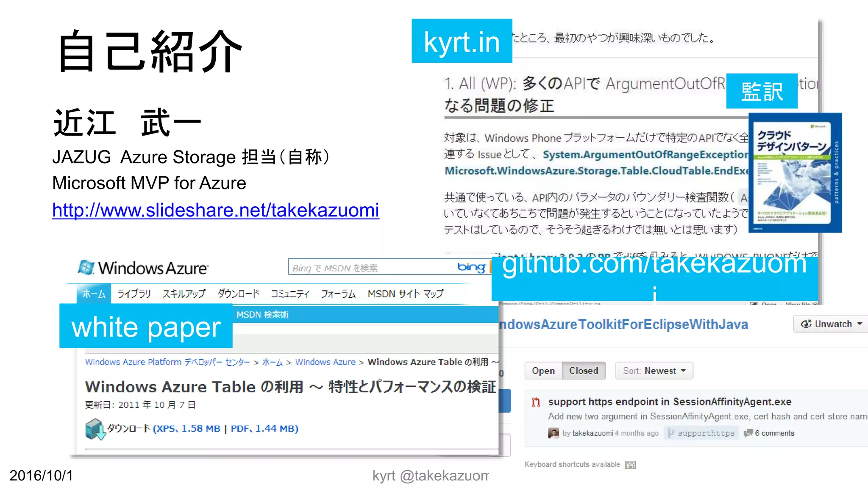Click the branch icon next to supporthttps
The image size is (868, 488).
point(670,433)
